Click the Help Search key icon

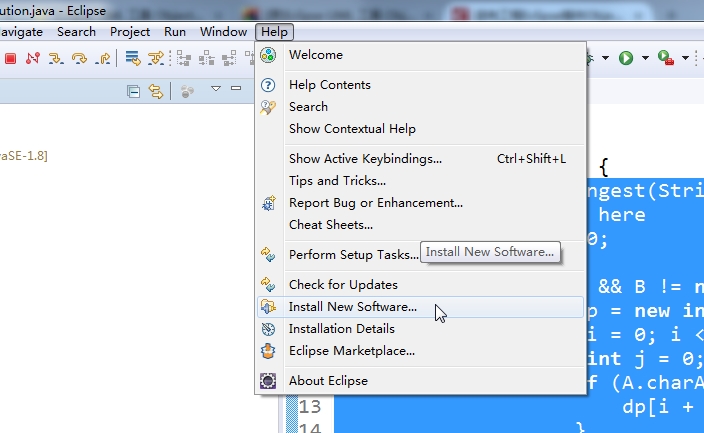(x=268, y=107)
